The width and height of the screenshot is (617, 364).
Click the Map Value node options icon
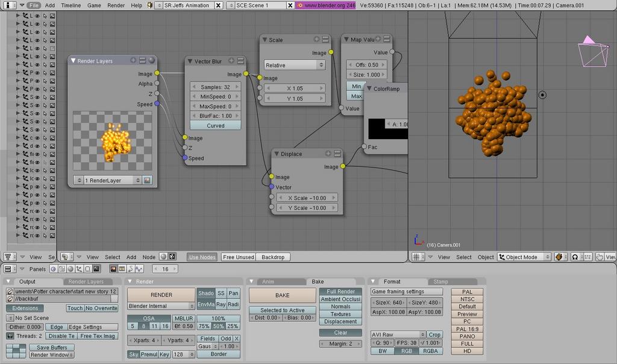click(x=386, y=39)
